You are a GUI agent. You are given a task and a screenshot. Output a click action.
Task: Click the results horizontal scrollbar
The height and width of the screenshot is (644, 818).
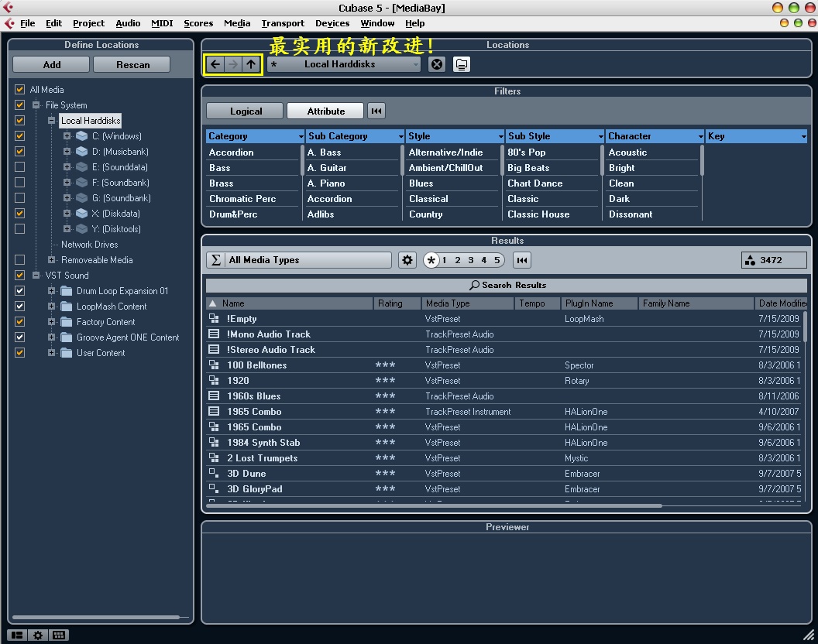[434, 505]
